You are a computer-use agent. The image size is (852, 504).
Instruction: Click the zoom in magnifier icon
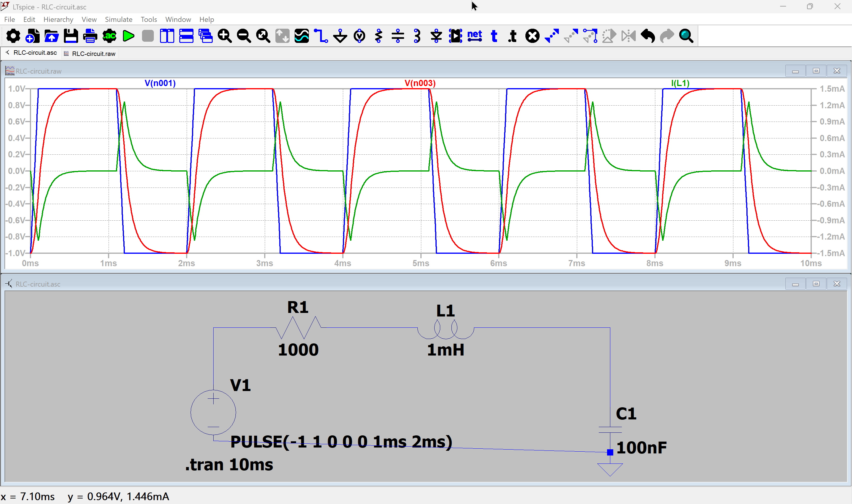225,36
